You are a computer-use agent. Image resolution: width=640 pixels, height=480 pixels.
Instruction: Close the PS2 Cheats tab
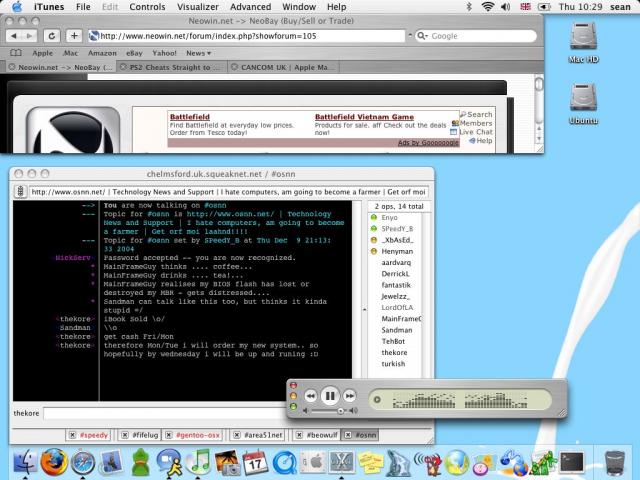pos(123,67)
